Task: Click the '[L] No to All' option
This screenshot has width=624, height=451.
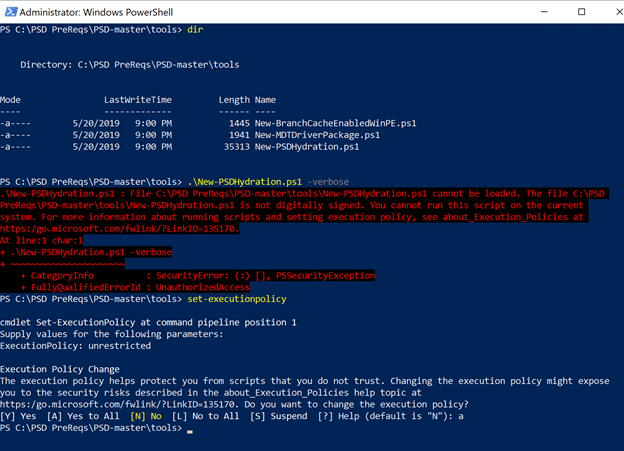Action: tap(205, 416)
